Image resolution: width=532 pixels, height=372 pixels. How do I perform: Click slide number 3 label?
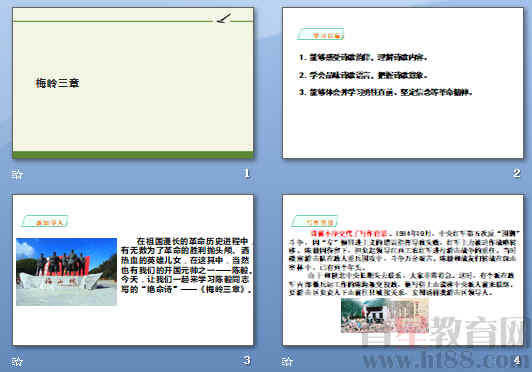247,360
